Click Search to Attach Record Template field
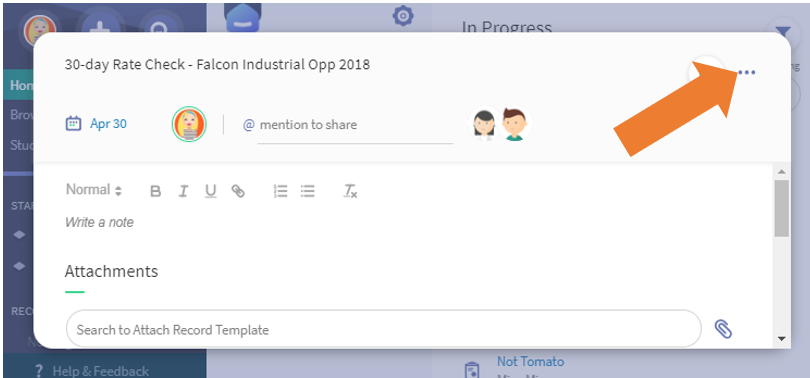This screenshot has height=378, width=810. (383, 329)
